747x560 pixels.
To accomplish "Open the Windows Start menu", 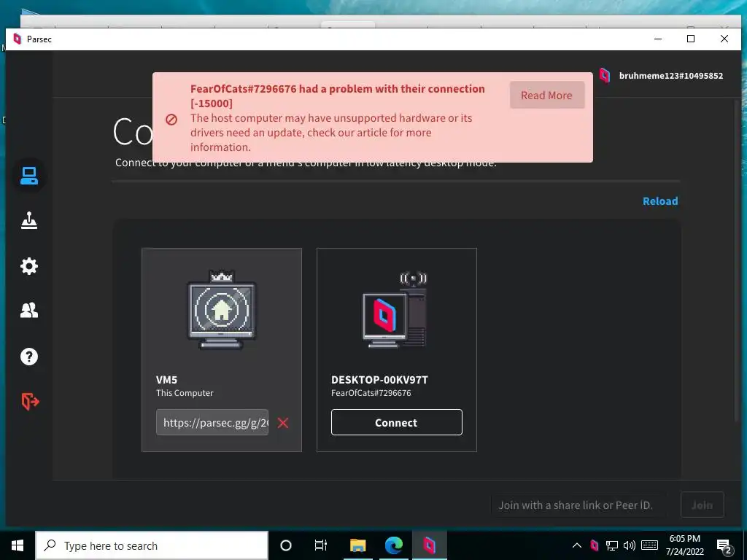I will (x=18, y=545).
